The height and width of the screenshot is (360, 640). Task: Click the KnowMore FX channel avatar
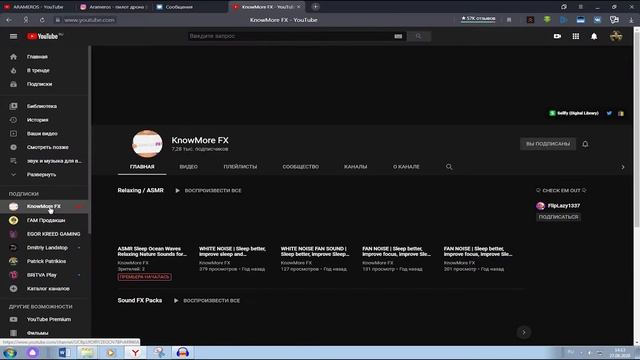(x=147, y=144)
